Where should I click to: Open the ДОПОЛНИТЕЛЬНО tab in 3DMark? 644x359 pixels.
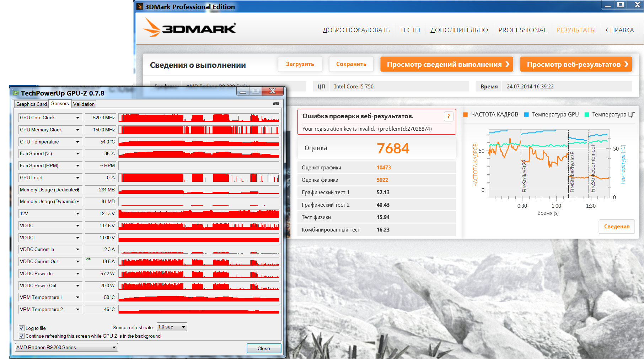point(459,30)
